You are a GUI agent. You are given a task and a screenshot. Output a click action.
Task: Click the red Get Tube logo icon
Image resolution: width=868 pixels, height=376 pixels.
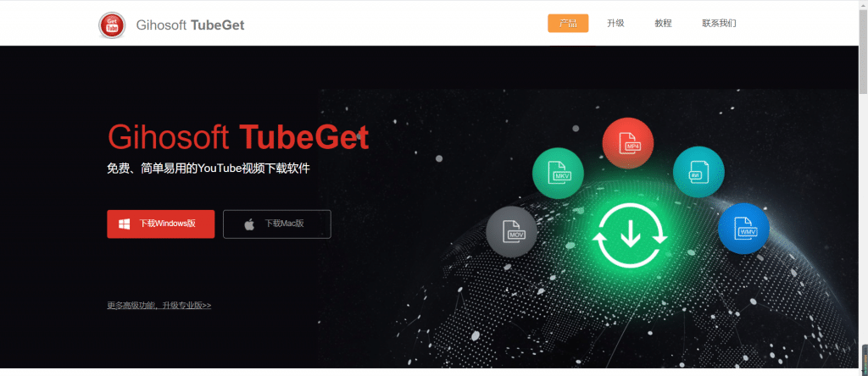coord(113,25)
